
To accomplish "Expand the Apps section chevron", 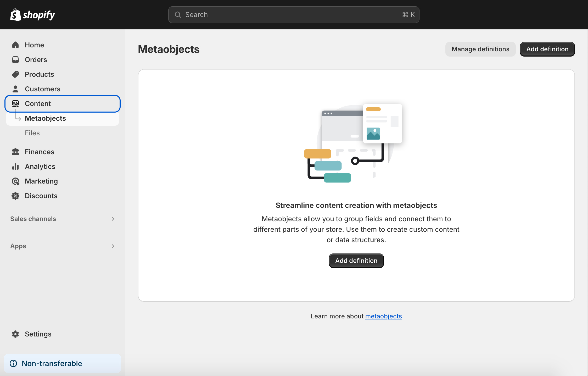I will [113, 246].
